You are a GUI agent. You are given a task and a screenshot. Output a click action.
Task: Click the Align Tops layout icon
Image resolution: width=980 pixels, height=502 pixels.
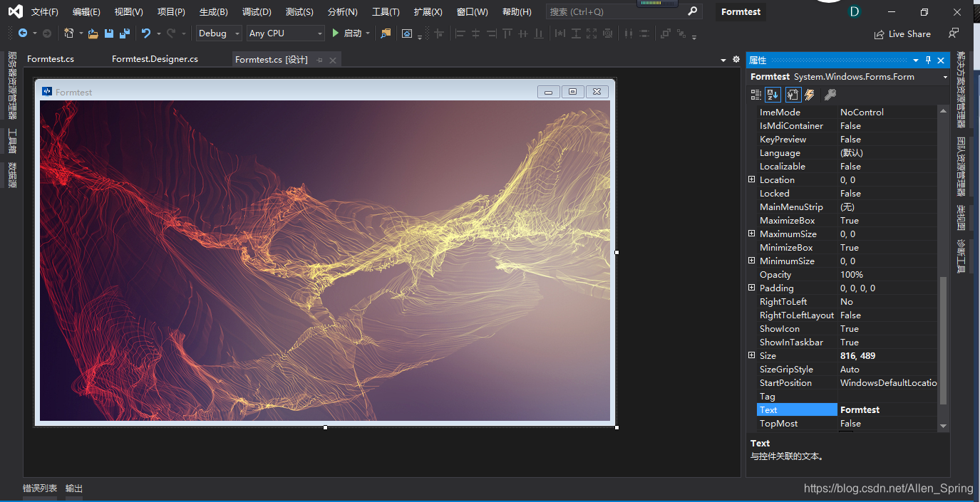[x=507, y=33]
